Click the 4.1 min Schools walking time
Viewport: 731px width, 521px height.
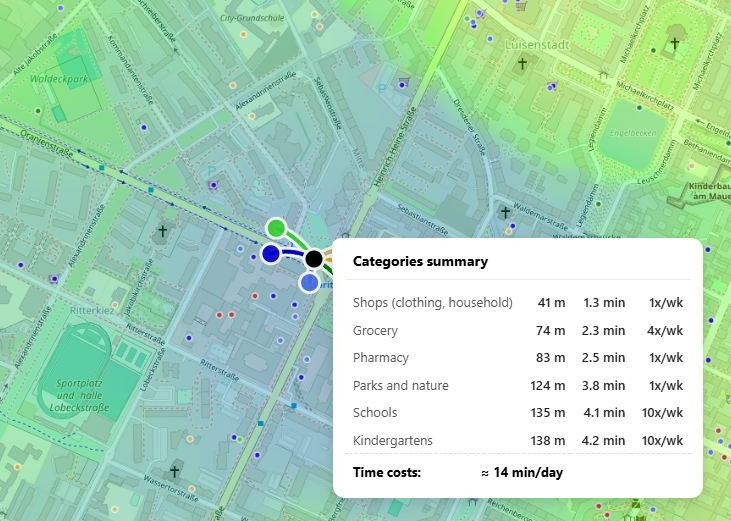click(x=604, y=412)
